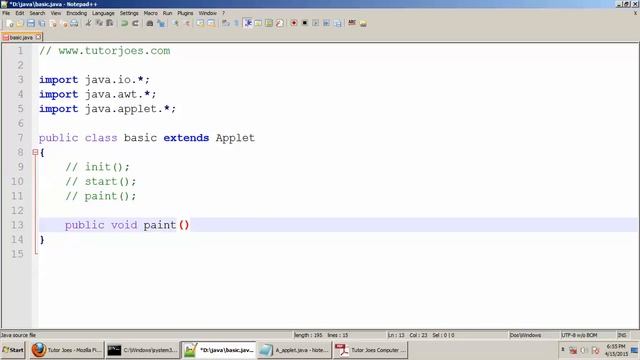Click the Close document toolbar icon
This screenshot has width=640, height=360.
click(53, 23)
